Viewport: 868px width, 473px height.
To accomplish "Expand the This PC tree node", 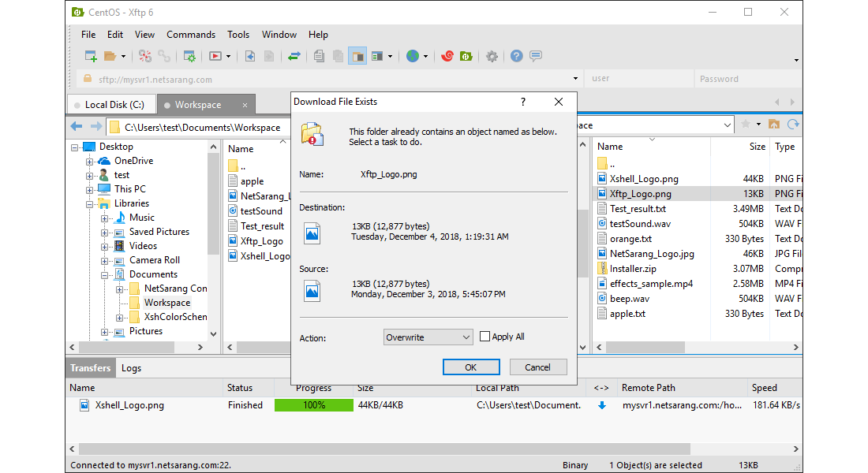I will [x=89, y=190].
